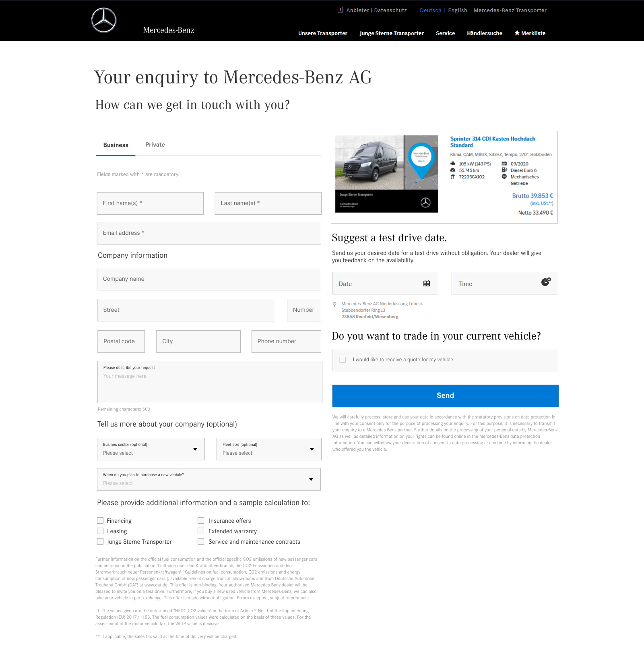Image resolution: width=644 pixels, height=669 pixels.
Task: Click the Mercedes-Benz star logo in the header
Action: [104, 20]
